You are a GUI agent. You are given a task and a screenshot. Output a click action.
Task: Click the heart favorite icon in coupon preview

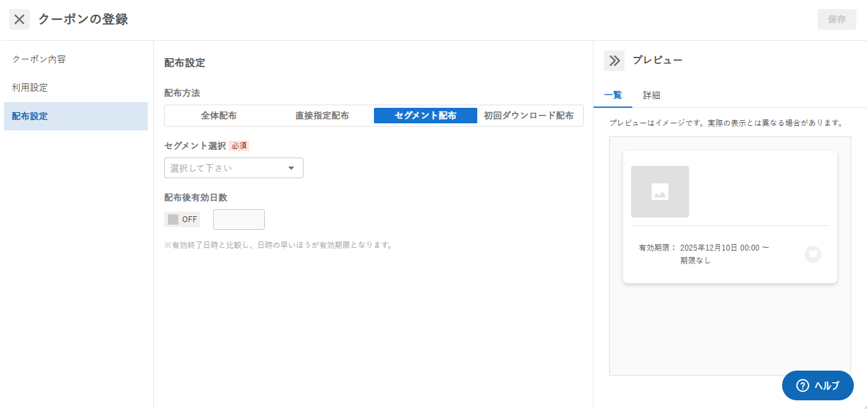[x=813, y=254]
